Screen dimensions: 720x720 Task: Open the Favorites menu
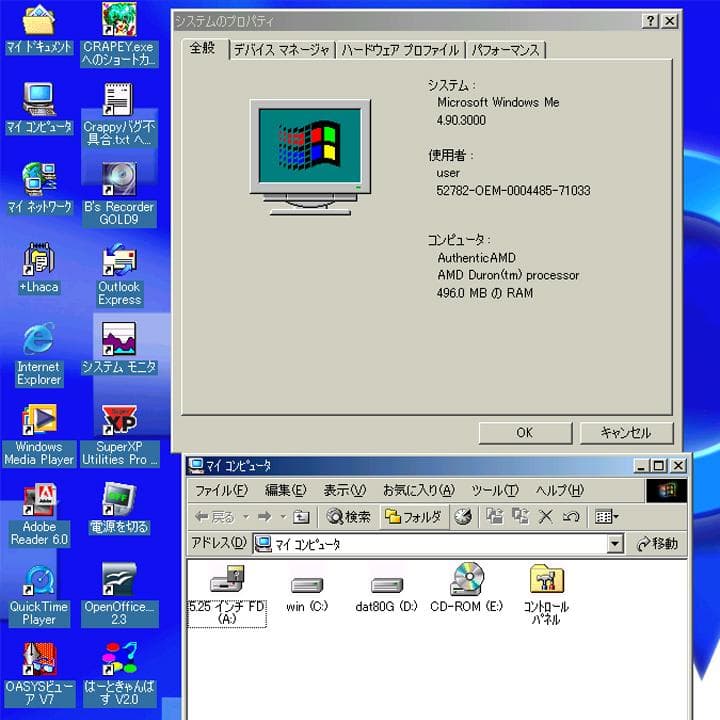pyautogui.click(x=418, y=490)
